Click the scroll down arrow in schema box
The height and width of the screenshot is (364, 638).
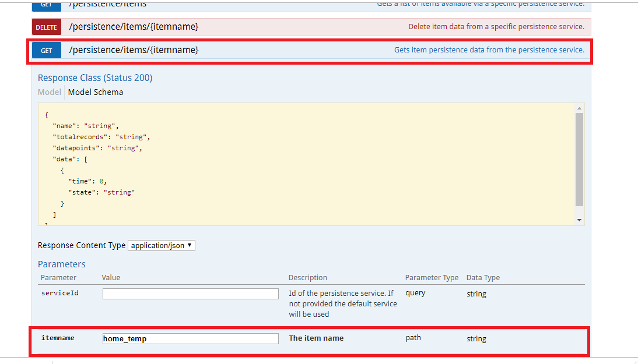[579, 220]
